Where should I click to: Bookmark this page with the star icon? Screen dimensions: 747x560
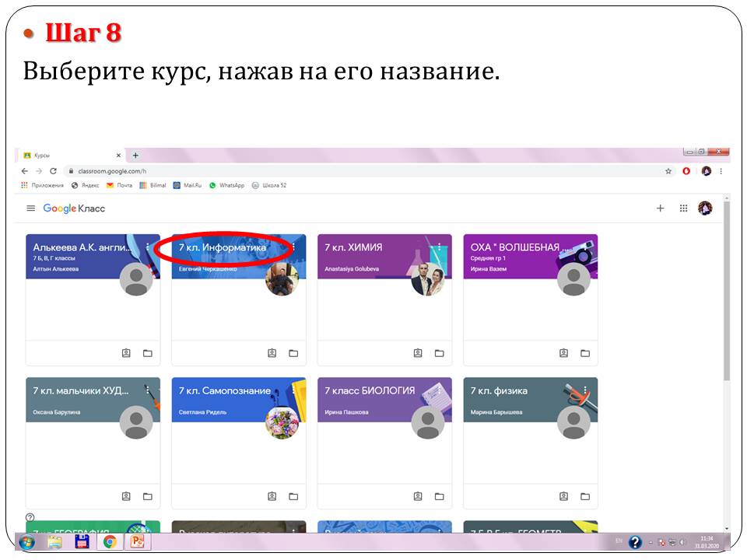coord(668,171)
